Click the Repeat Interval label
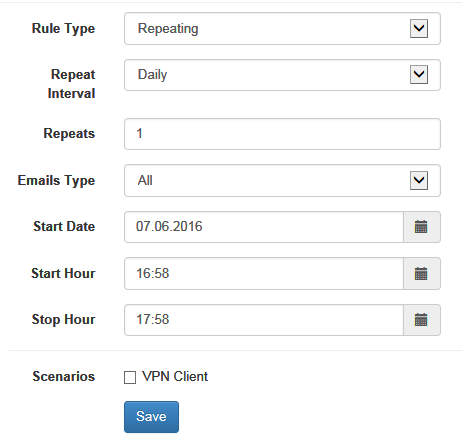This screenshot has width=462, height=446. tap(71, 84)
